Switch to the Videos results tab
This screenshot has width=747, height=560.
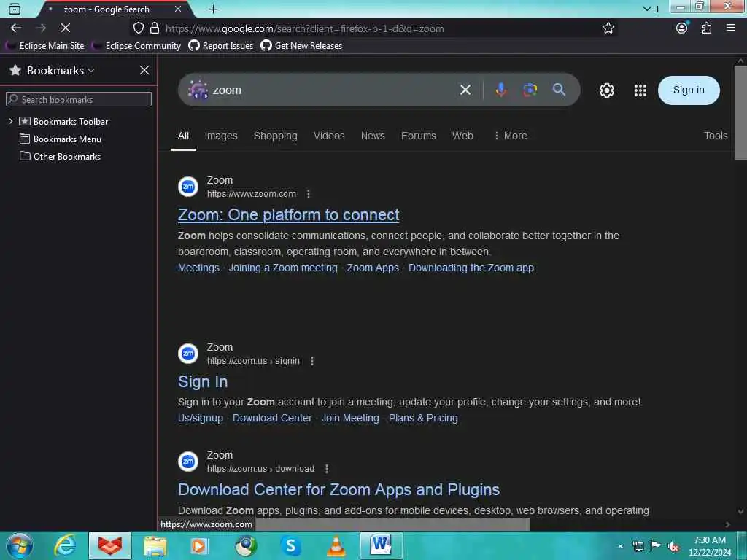329,136
